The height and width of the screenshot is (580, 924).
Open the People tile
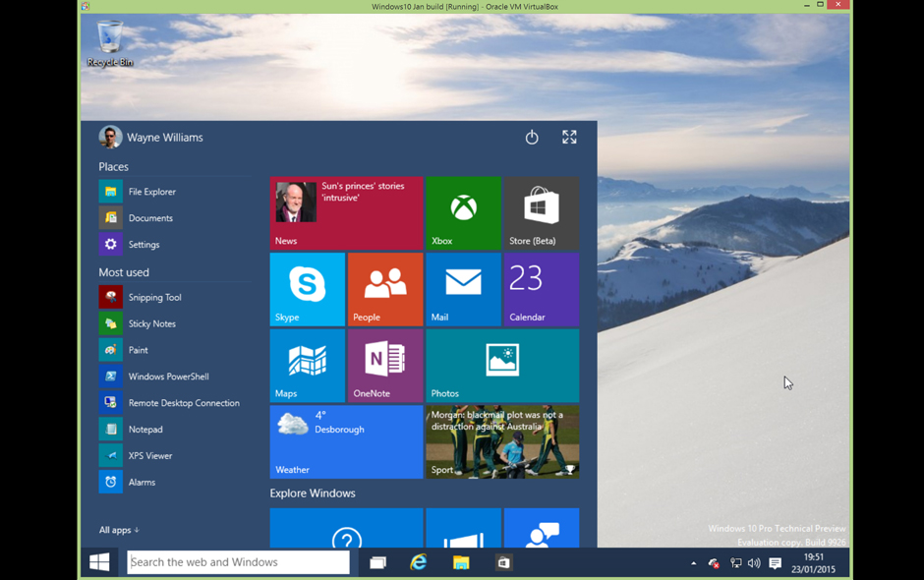coord(385,289)
